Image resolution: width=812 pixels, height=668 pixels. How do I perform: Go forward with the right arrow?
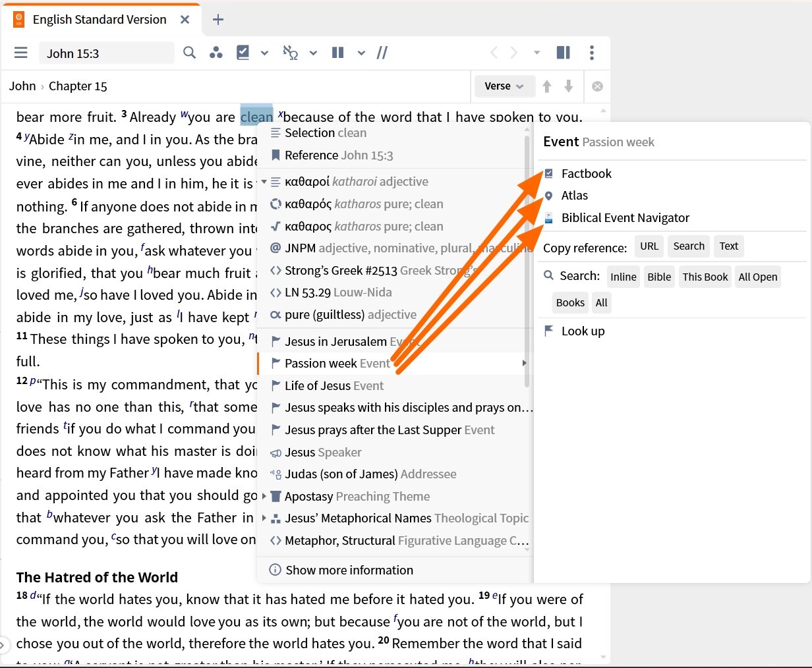(514, 53)
